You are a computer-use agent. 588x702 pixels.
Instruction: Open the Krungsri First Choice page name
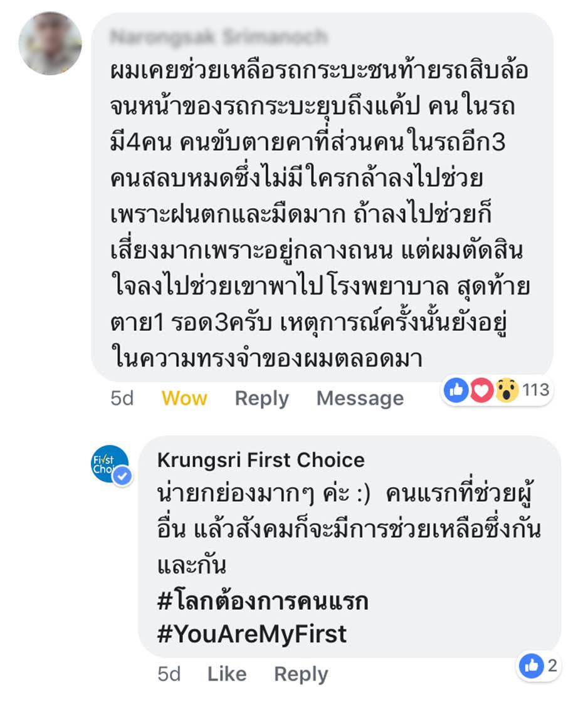pyautogui.click(x=261, y=460)
